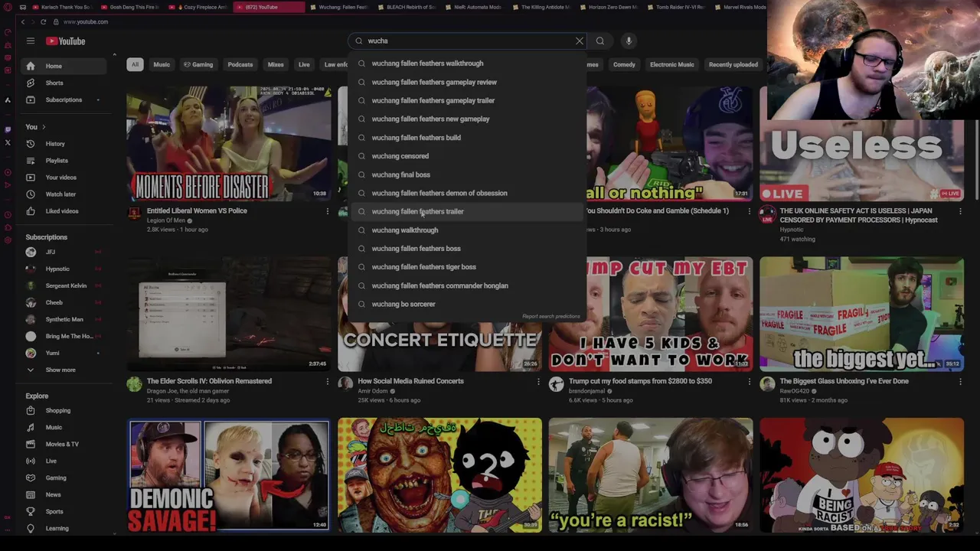Viewport: 980px width, 551px height.
Task: Open options menu for Biggest Glass Unboxing video
Action: 960,381
